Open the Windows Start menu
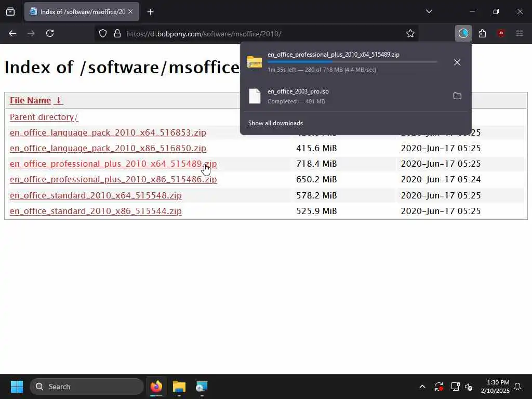The height and width of the screenshot is (399, 532). (x=17, y=387)
